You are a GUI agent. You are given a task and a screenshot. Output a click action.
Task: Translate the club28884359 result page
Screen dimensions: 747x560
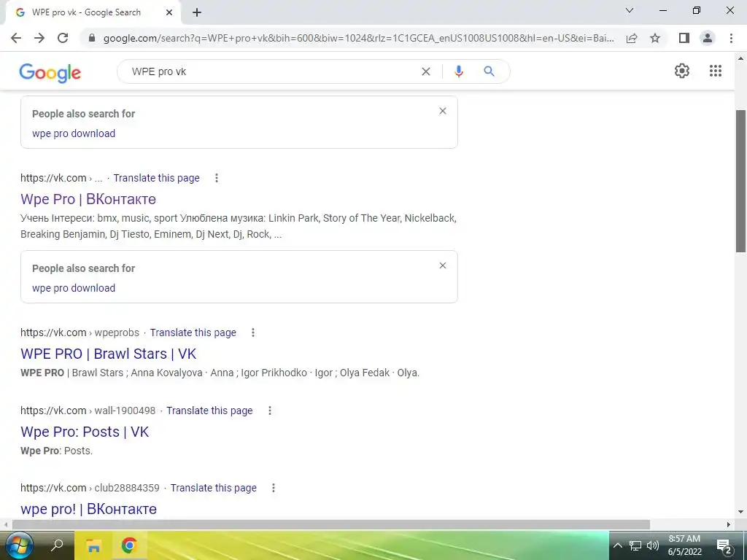tap(214, 488)
